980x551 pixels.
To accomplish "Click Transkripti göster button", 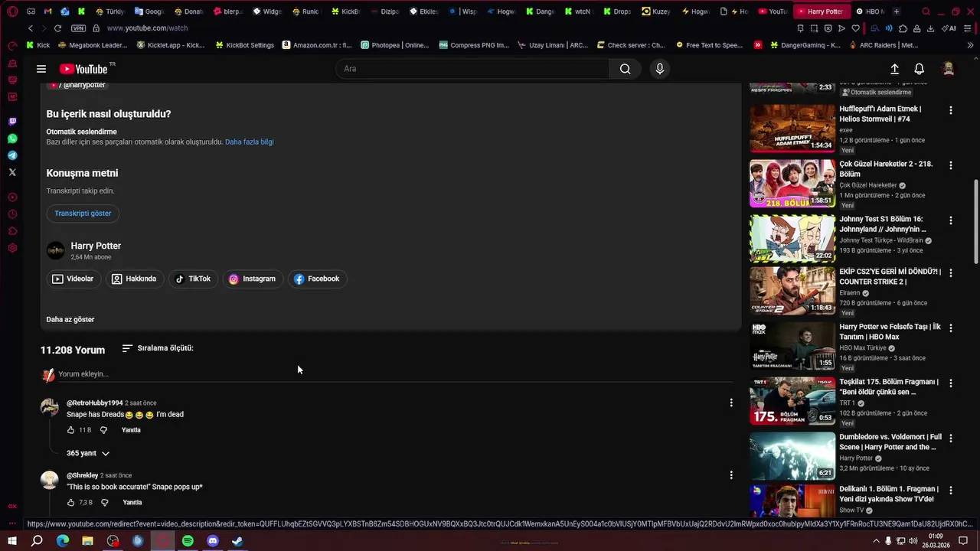I will (x=83, y=214).
